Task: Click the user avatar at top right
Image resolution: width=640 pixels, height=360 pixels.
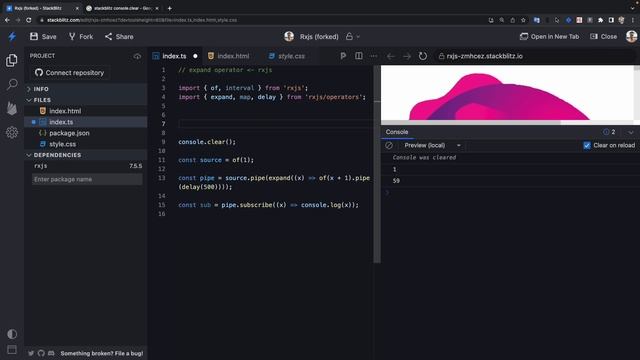Action: click(x=631, y=37)
